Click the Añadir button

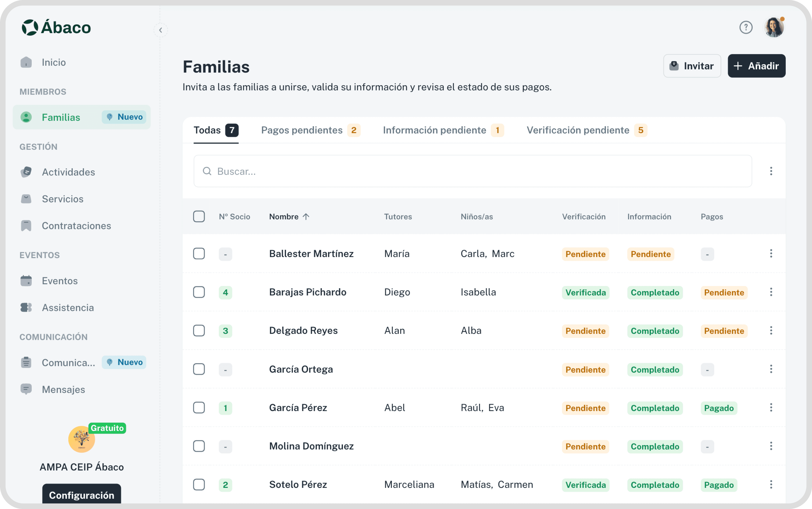pyautogui.click(x=756, y=66)
